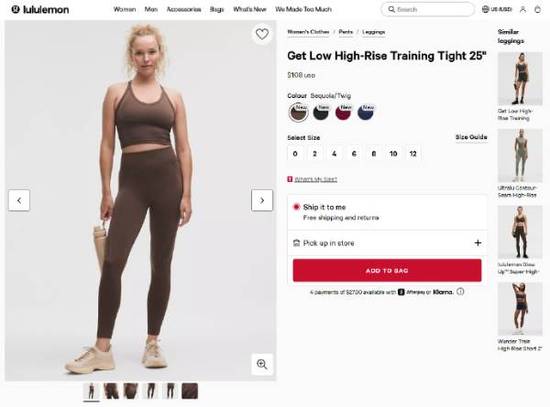Click the lululemon logo
Viewport: 550px width, 407px height.
click(x=40, y=9)
